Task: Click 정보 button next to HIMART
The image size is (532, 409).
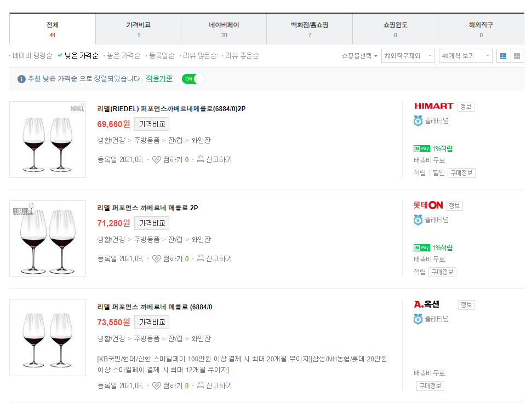Action: point(466,106)
